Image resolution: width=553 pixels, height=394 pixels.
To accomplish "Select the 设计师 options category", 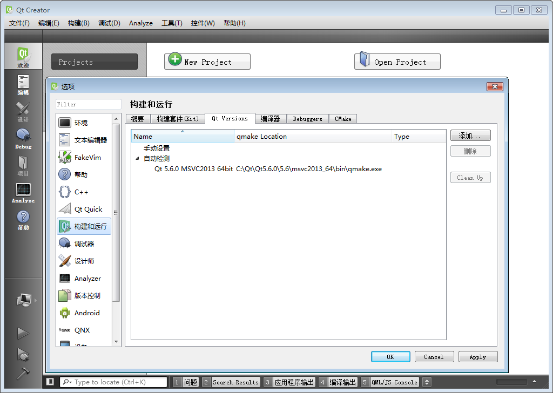I will tap(84, 261).
